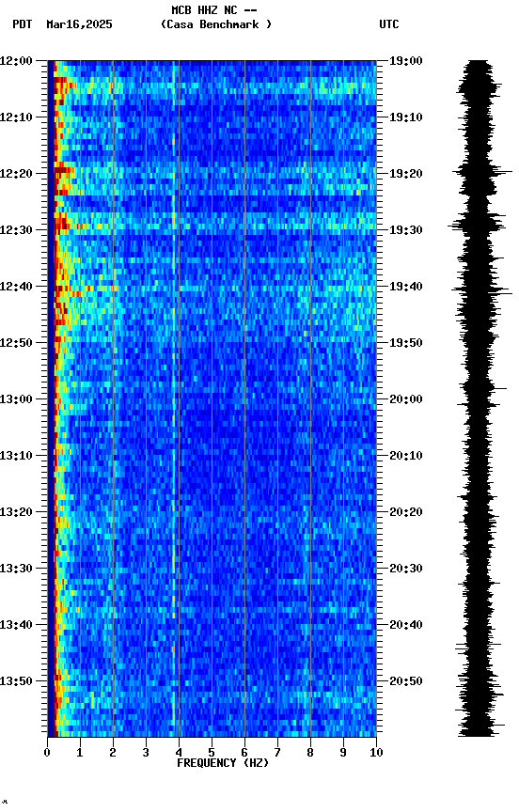Click the 12:20 PDT time label
Screen dimensions: 519x812
tap(16, 174)
